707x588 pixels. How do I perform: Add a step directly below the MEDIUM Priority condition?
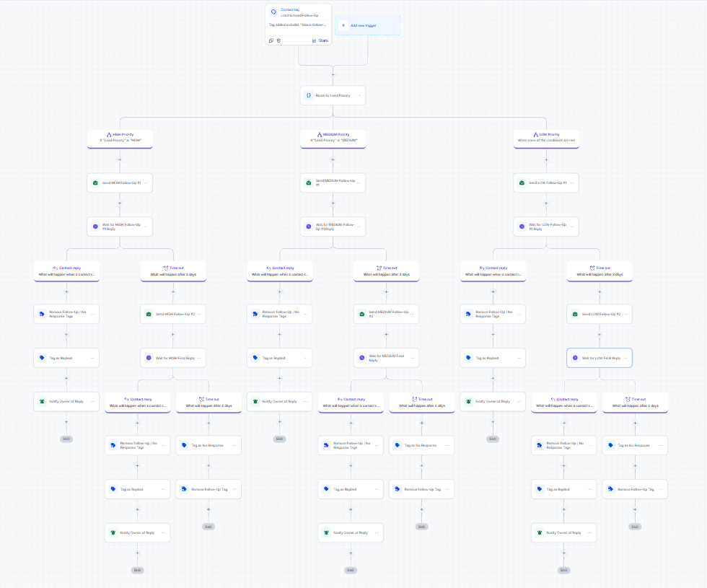click(333, 159)
